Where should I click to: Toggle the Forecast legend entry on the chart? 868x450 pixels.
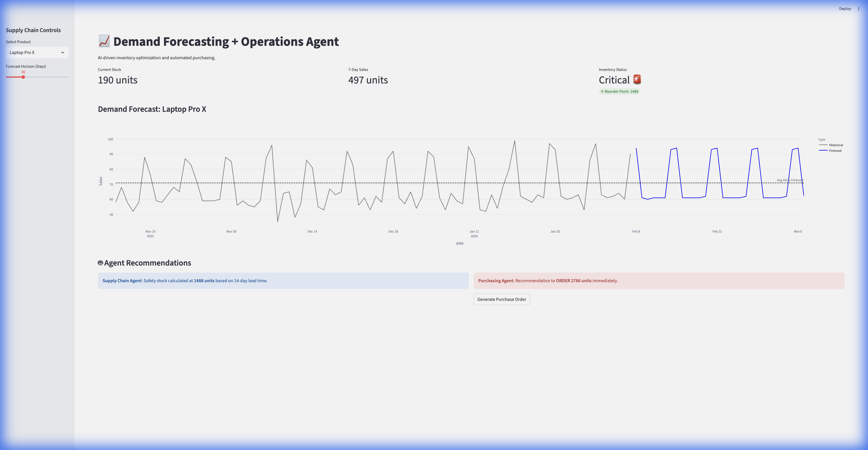click(833, 151)
